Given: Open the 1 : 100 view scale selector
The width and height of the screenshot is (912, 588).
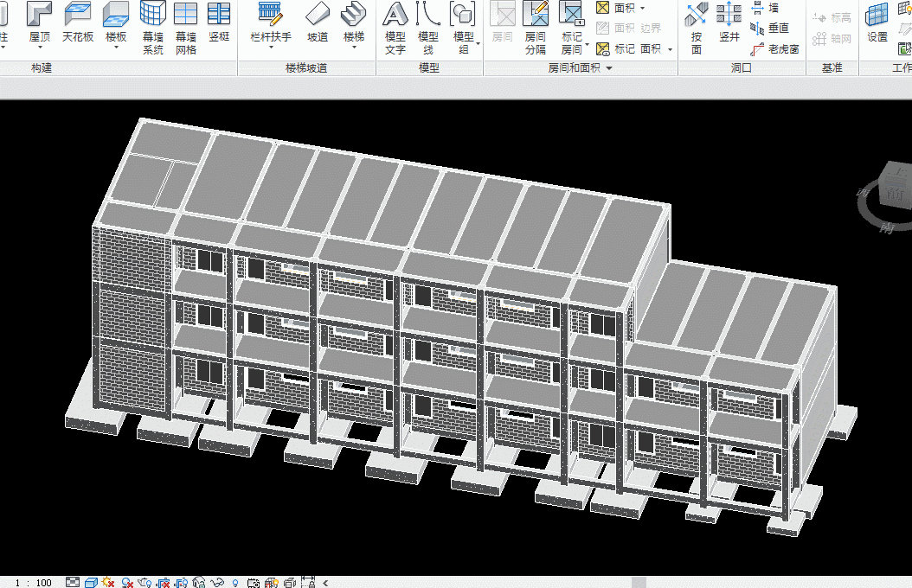Looking at the screenshot, I should click(x=33, y=582).
